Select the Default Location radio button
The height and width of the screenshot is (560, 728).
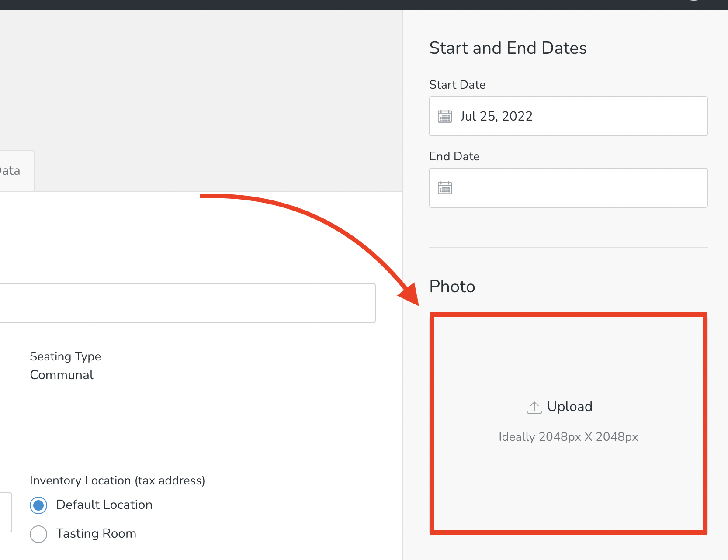[38, 505]
